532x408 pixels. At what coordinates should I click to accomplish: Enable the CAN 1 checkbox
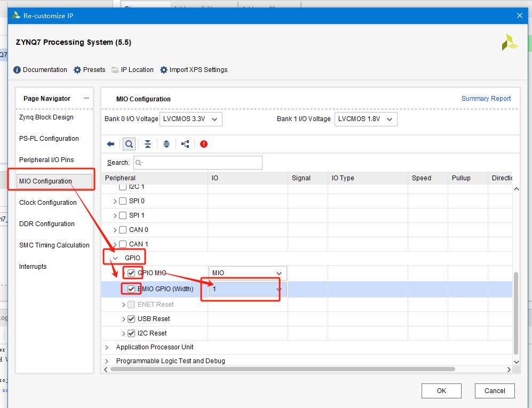(123, 244)
